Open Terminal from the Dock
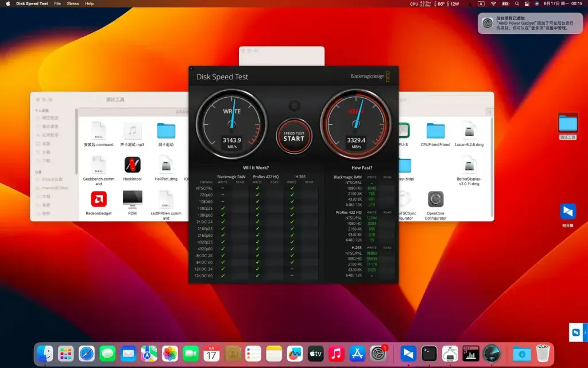 [x=429, y=354]
